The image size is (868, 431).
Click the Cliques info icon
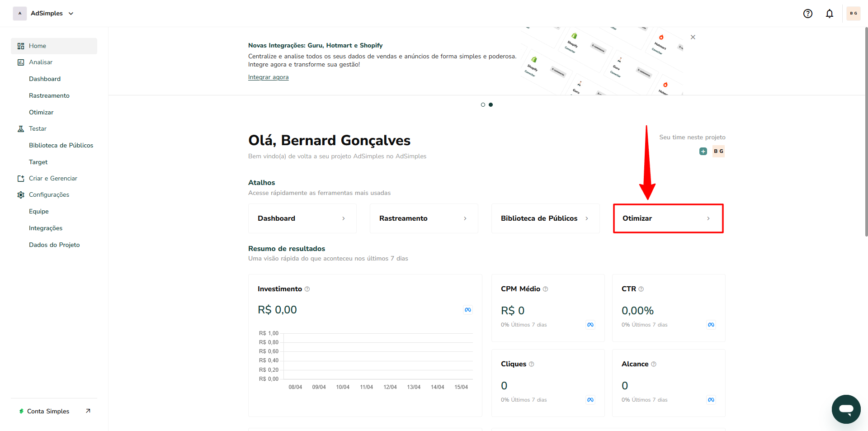point(532,364)
